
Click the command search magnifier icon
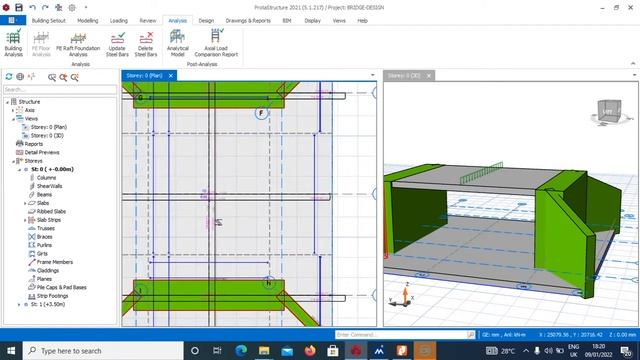(471, 335)
